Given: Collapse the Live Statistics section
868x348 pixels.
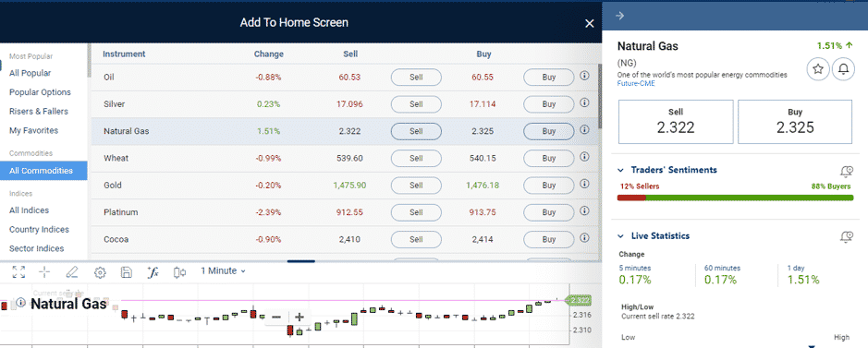Looking at the screenshot, I should pos(620,236).
